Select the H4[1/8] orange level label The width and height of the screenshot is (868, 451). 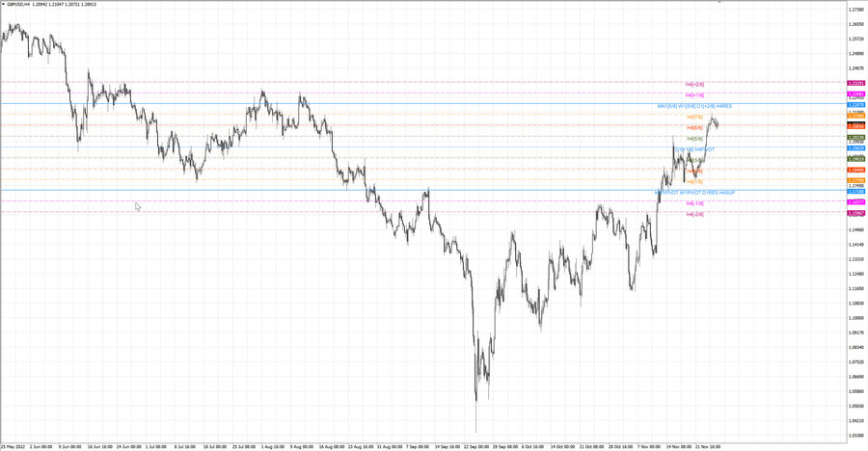coord(694,181)
